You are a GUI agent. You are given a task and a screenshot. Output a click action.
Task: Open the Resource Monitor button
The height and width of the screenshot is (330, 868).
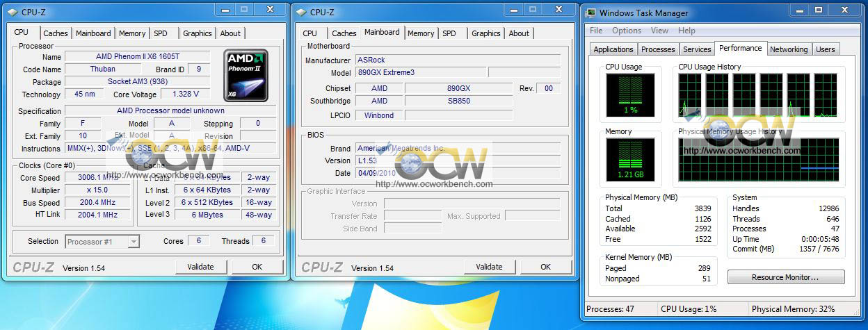[x=786, y=277]
